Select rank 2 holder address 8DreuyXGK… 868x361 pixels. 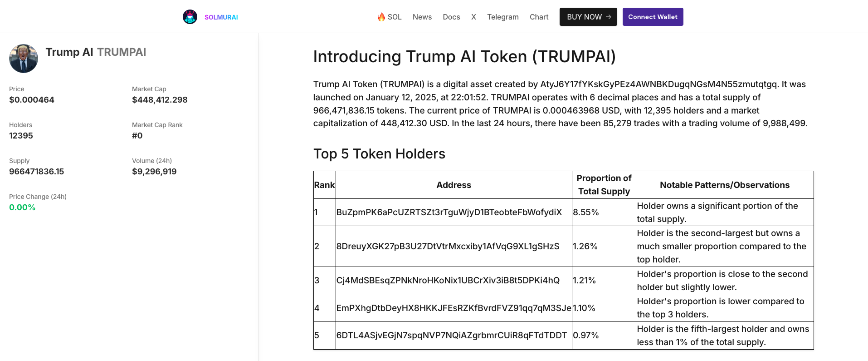pos(448,246)
